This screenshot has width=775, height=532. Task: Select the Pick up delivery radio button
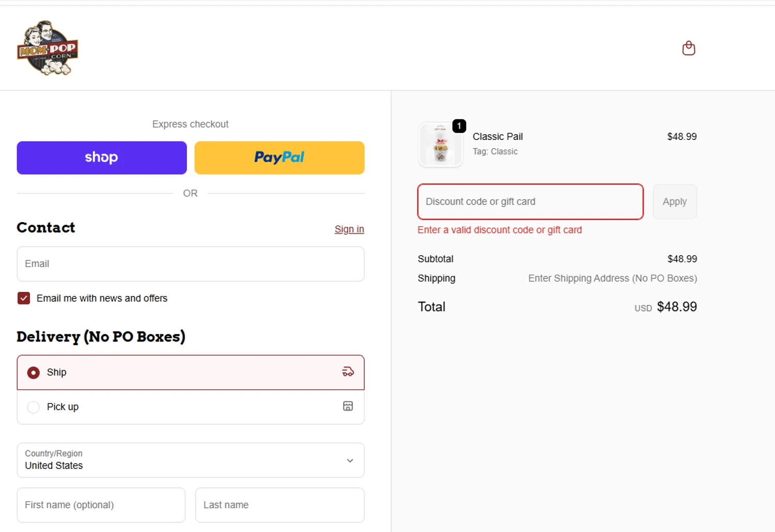34,407
